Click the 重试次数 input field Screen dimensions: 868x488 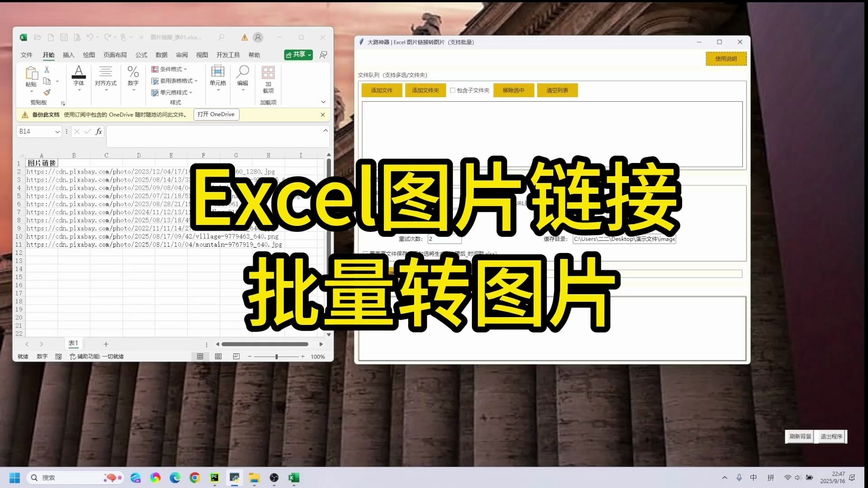(443, 239)
